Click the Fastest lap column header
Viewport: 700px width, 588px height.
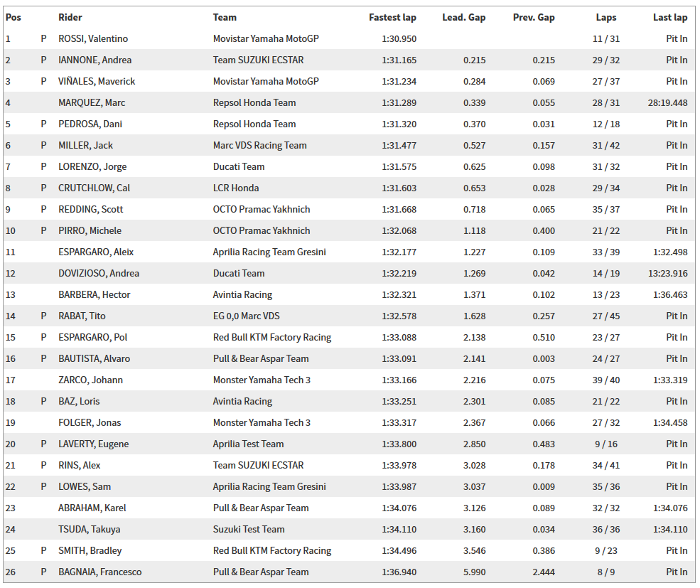coord(392,17)
